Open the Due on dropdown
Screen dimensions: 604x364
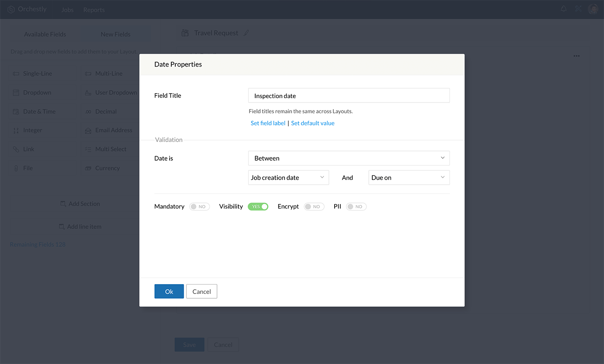409,178
